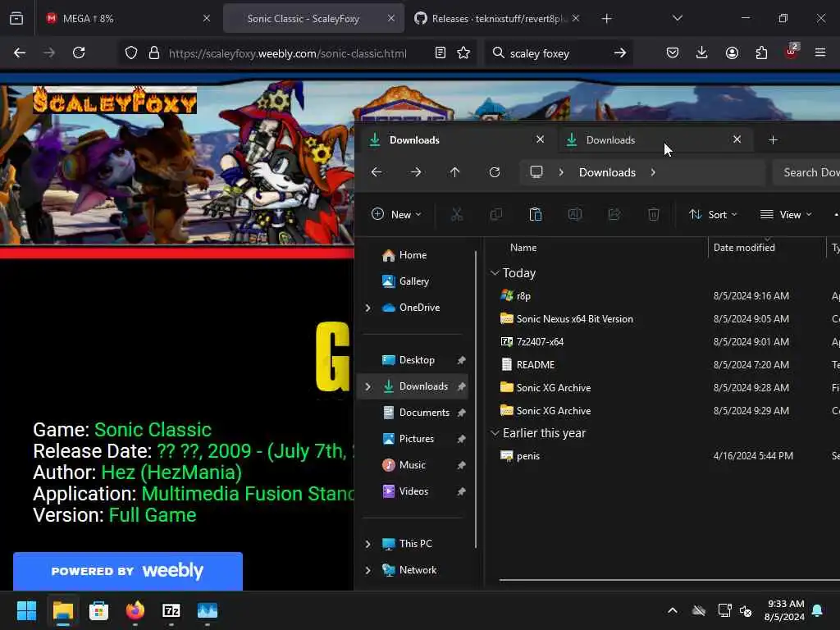Click the ScaleyFoxy site logo
Image resolution: width=840 pixels, height=630 pixels.
(115, 101)
